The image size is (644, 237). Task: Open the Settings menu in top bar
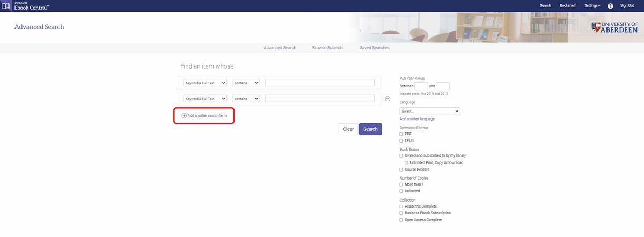coord(592,5)
